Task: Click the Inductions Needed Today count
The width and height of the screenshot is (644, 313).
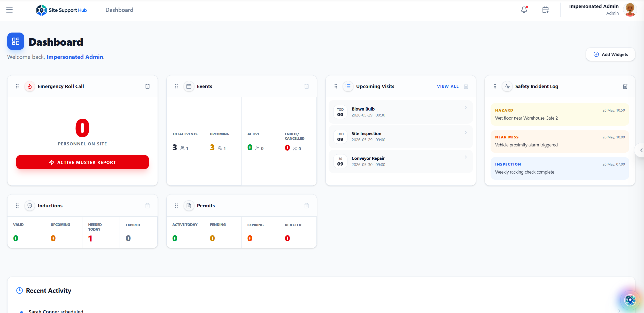Action: coord(90,238)
